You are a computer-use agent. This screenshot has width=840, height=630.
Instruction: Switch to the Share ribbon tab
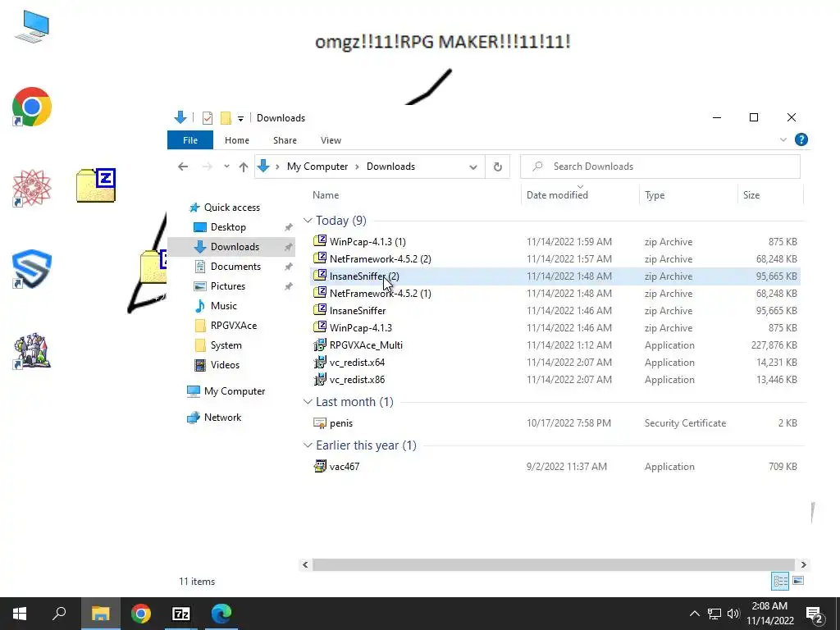coord(285,140)
